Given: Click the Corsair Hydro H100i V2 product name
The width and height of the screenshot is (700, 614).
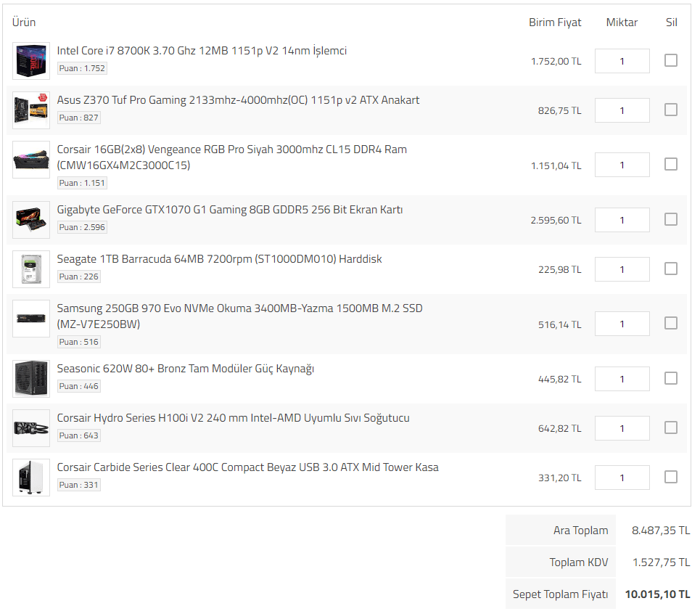Looking at the screenshot, I should pos(233,418).
